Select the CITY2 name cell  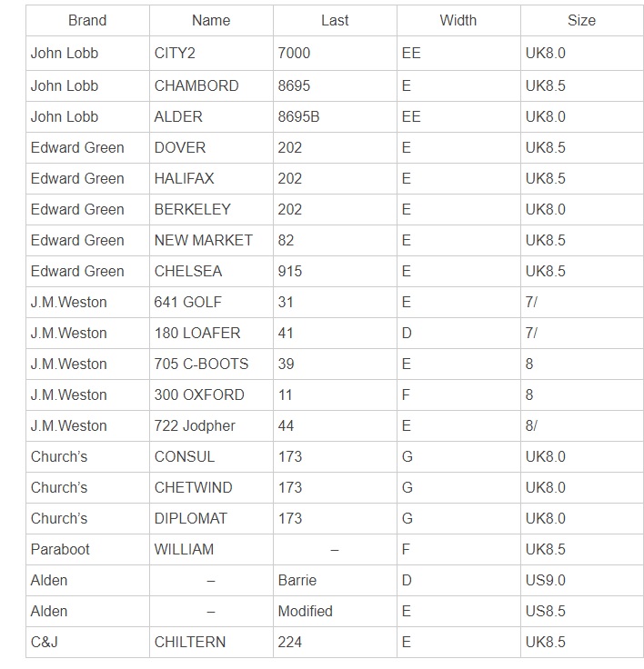[172, 54]
